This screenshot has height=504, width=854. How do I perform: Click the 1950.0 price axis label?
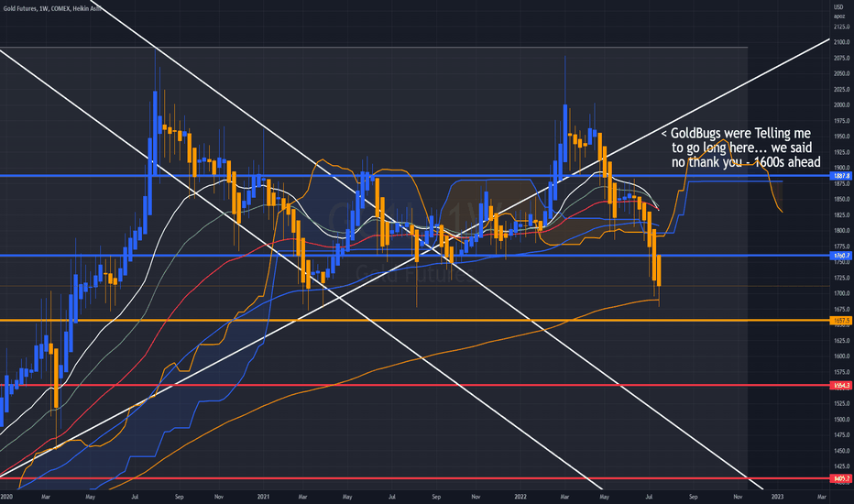tap(841, 137)
